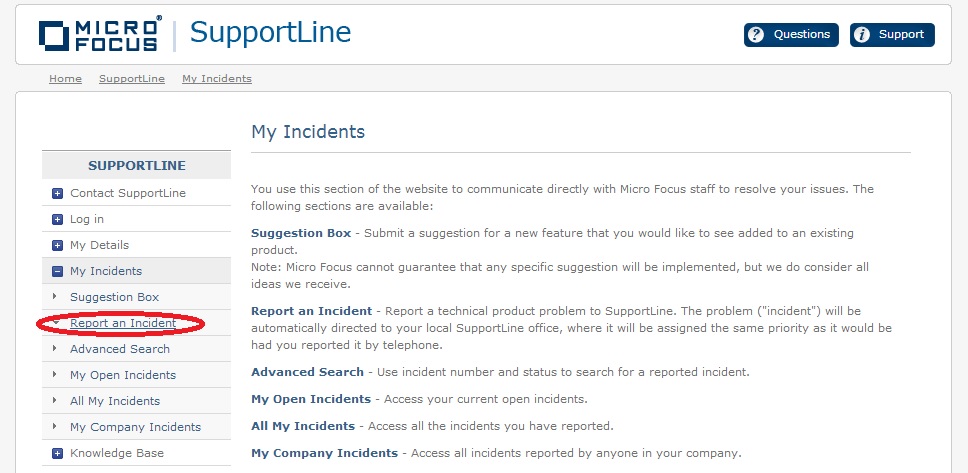The width and height of the screenshot is (968, 473).
Task: Click the SupportLine breadcrumb link
Action: [x=131, y=79]
